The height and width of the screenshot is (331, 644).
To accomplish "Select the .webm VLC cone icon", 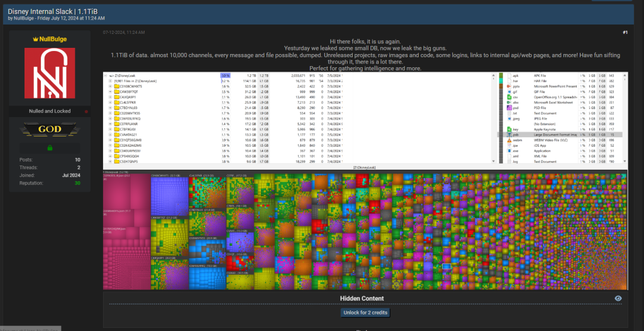I will coord(508,140).
